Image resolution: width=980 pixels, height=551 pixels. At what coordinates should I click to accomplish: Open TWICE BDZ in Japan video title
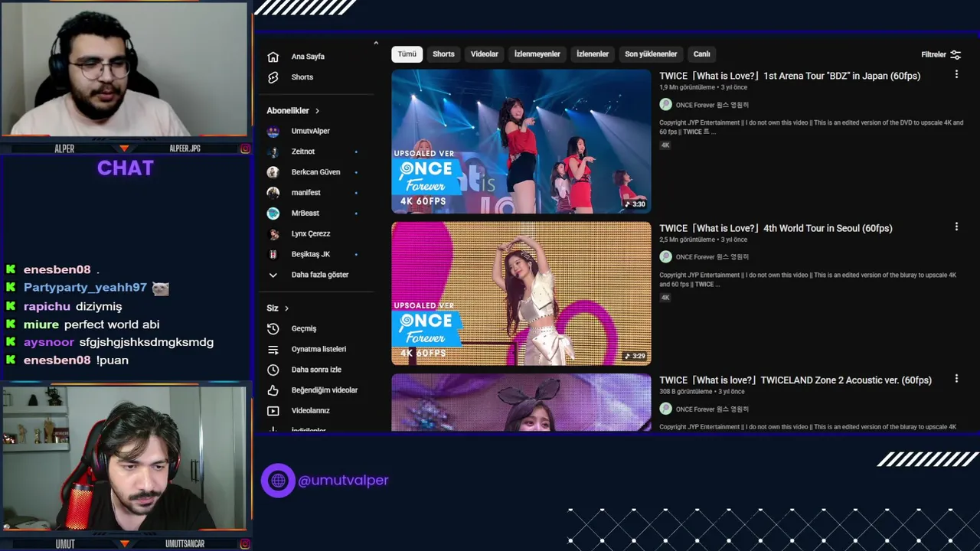pyautogui.click(x=789, y=76)
